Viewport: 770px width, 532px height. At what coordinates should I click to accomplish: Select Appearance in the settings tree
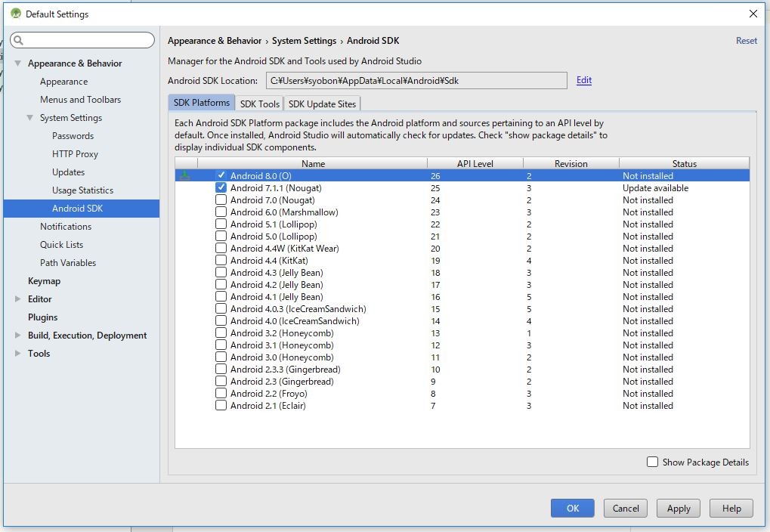[63, 82]
